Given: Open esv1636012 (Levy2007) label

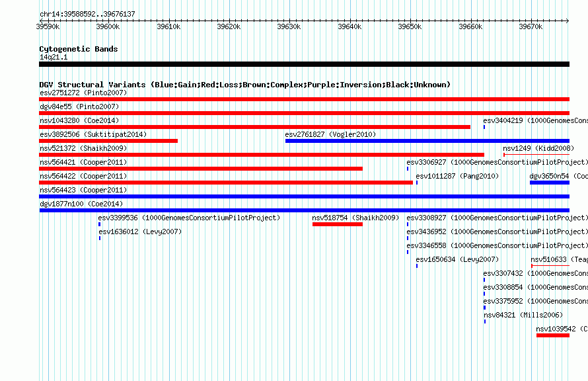Looking at the screenshot, I should pyautogui.click(x=140, y=232).
